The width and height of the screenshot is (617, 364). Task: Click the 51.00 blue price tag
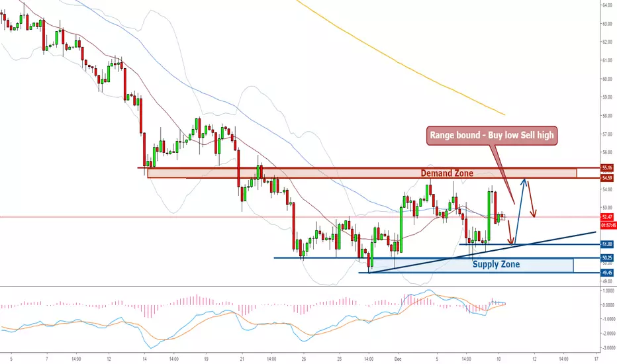click(607, 244)
